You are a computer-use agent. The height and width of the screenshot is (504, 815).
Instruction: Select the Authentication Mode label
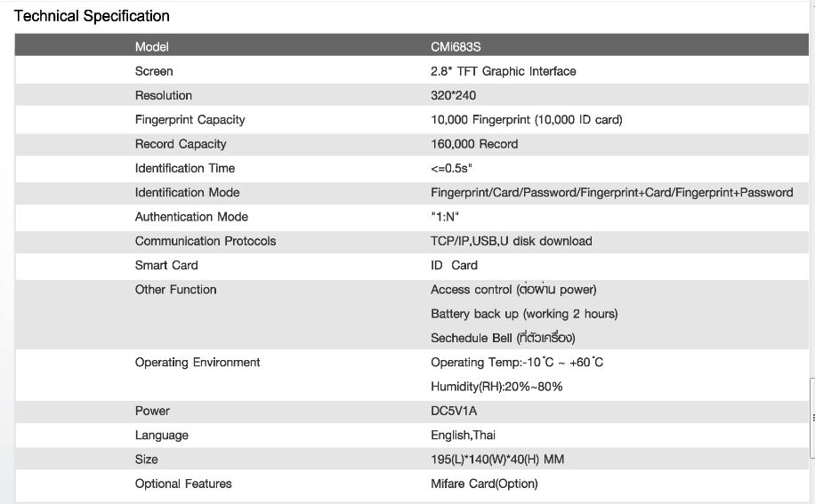[191, 217]
